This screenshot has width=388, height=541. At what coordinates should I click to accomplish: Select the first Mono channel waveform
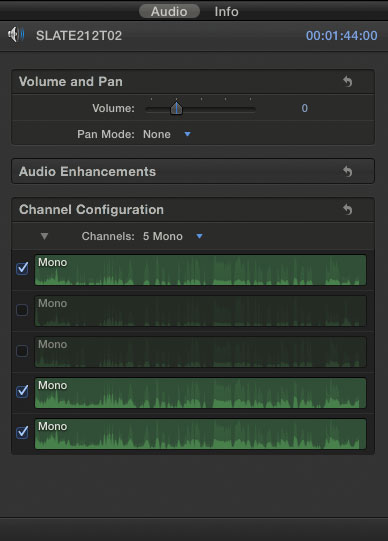[x=200, y=270]
